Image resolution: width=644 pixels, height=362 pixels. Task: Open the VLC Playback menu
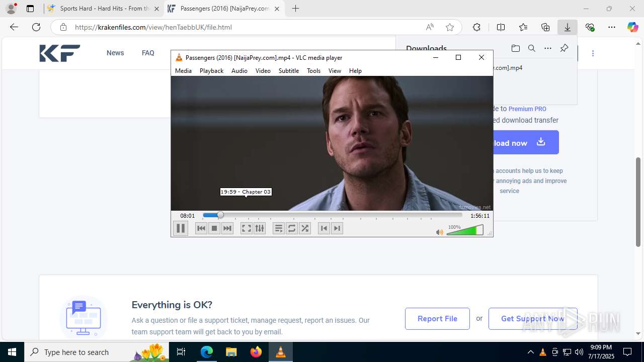point(211,71)
